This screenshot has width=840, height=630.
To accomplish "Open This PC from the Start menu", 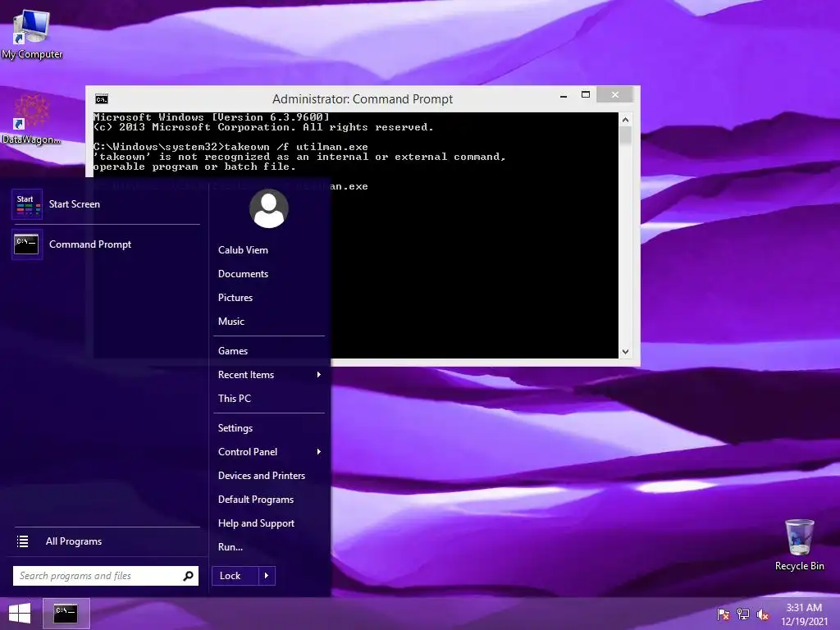I will tap(234, 399).
